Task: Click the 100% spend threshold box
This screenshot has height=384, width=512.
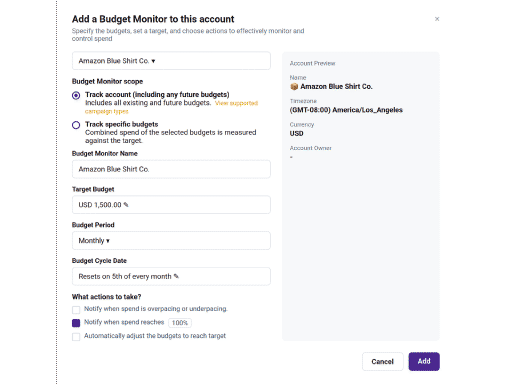Action: pyautogui.click(x=180, y=323)
